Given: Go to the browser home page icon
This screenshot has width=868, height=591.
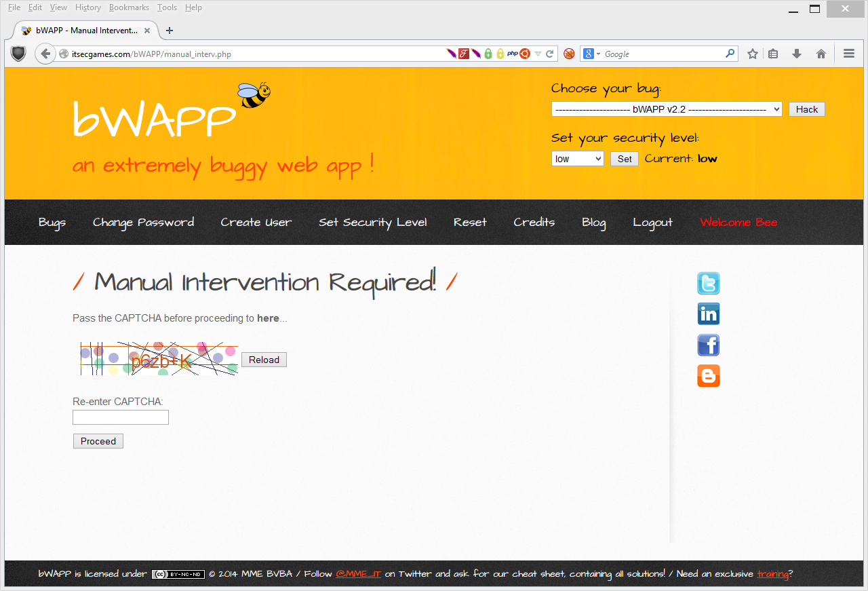Looking at the screenshot, I should [821, 54].
